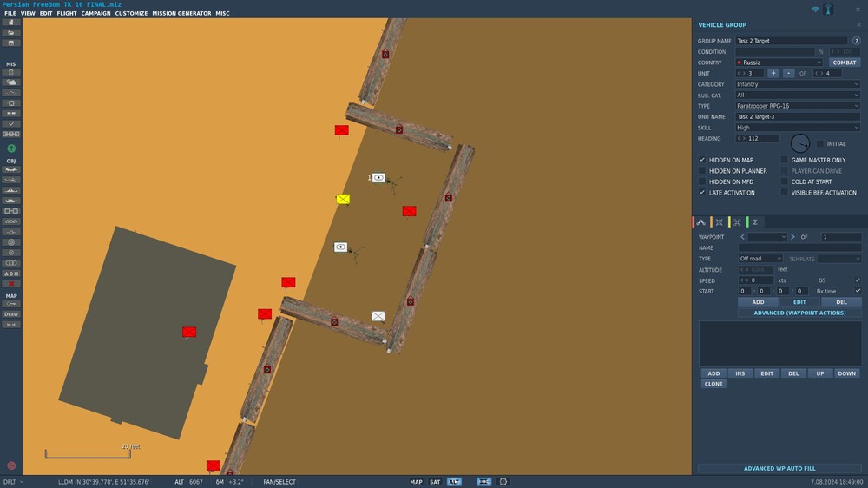The width and height of the screenshot is (868, 488).
Task: Click the Combat button beside Country
Action: coord(845,63)
